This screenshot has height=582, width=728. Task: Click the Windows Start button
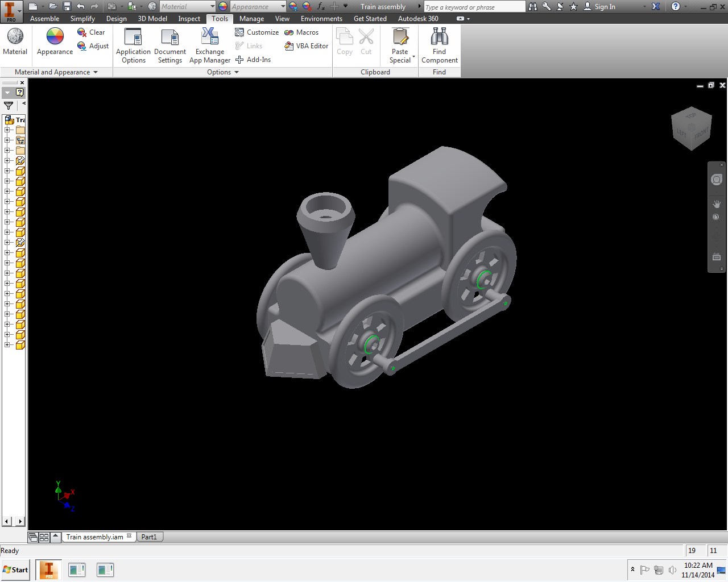[x=15, y=569]
